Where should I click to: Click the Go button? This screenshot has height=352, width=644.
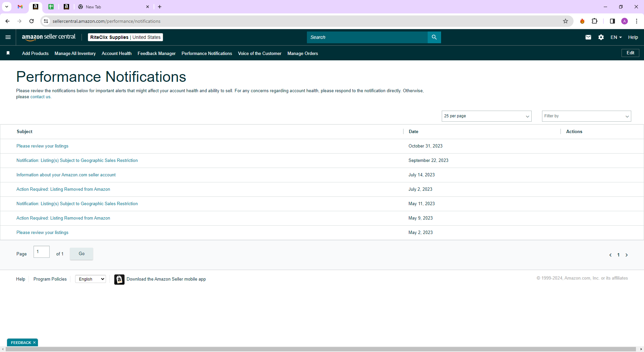82,254
